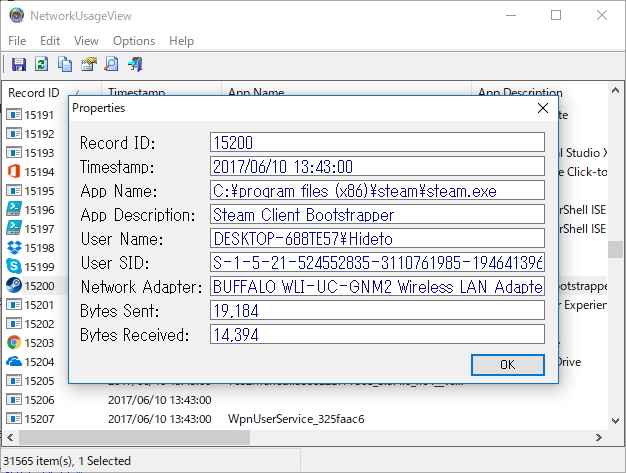Image resolution: width=626 pixels, height=473 pixels.
Task: Maximize the NetworkUsageView window
Action: 556,16
